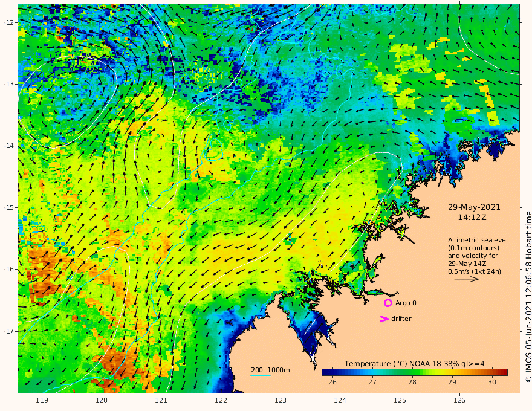Click the longitude label 120
The width and height of the screenshot is (532, 411).
[x=102, y=401]
